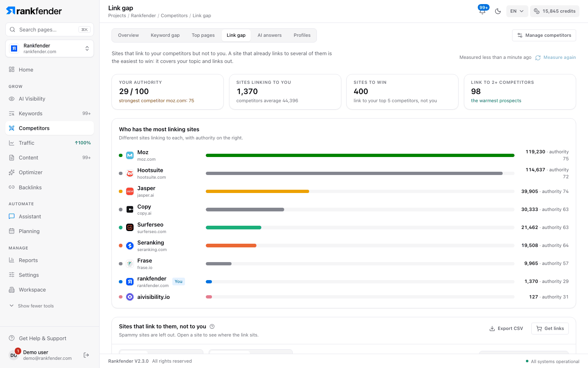Switch to the Keyword gap tab
Viewport: 588px width, 368px height.
tap(165, 35)
